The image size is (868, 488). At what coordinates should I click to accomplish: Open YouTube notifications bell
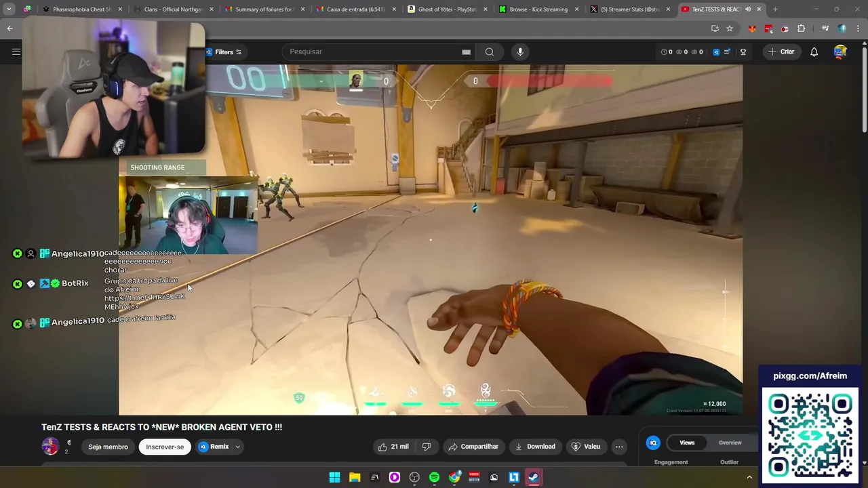tap(814, 52)
